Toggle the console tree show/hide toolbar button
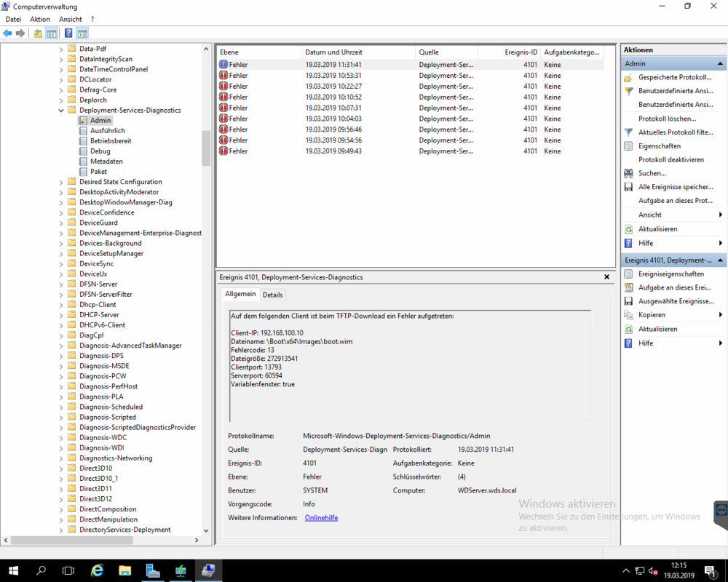The width and height of the screenshot is (728, 582). 52,33
